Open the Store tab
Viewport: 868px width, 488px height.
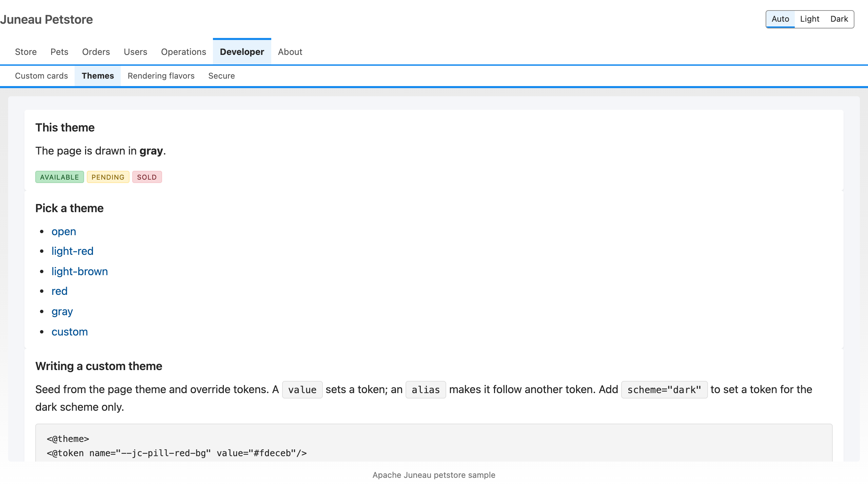click(26, 52)
